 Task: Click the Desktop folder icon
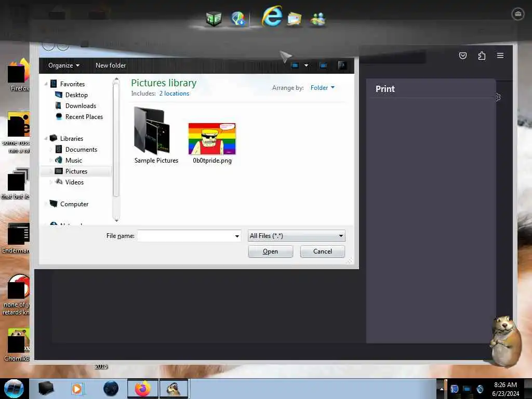[59, 95]
